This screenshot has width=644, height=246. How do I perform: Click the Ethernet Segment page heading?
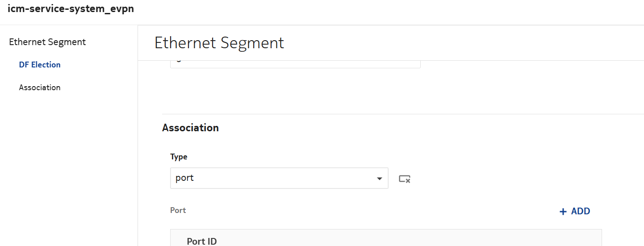pyautogui.click(x=219, y=43)
